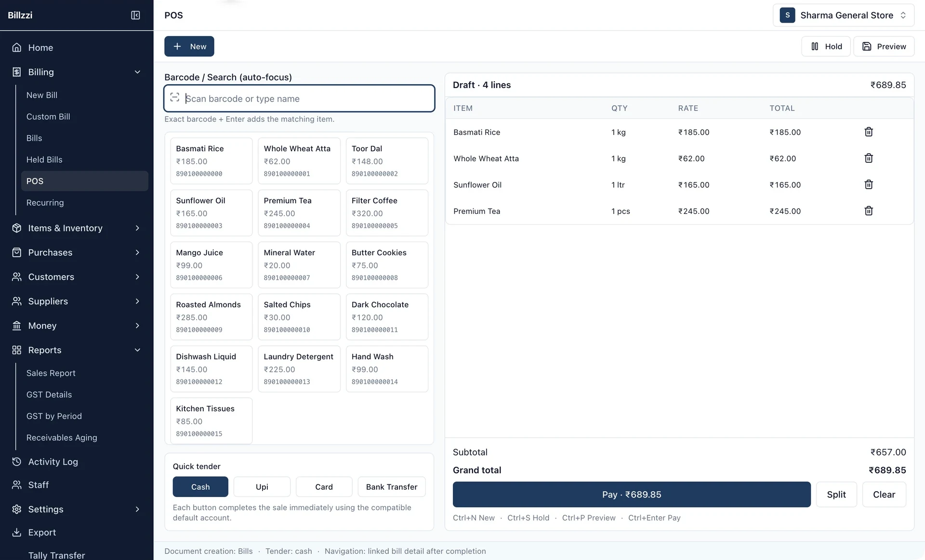Screen dimensions: 925x560
Task: Split the payment
Action: 836,495
